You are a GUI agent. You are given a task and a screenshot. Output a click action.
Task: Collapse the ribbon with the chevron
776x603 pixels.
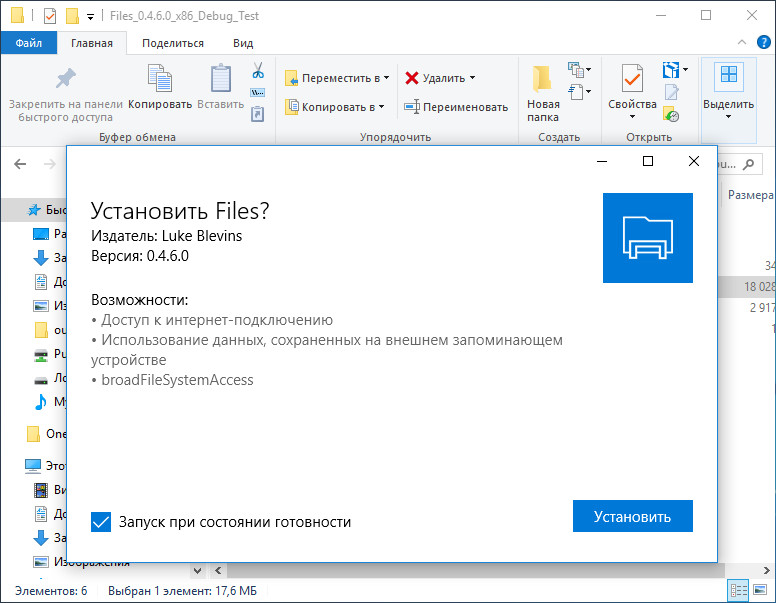coord(742,43)
